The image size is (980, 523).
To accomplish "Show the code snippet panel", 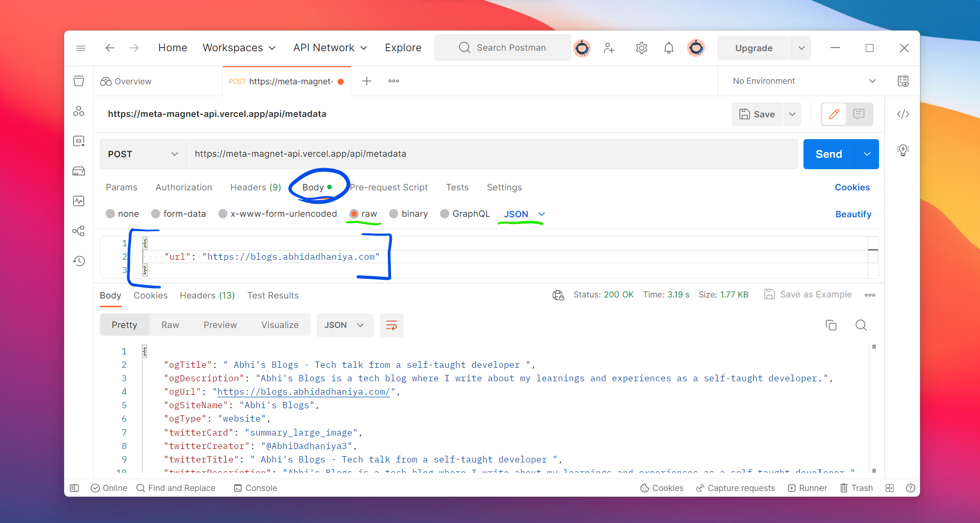I will point(903,114).
